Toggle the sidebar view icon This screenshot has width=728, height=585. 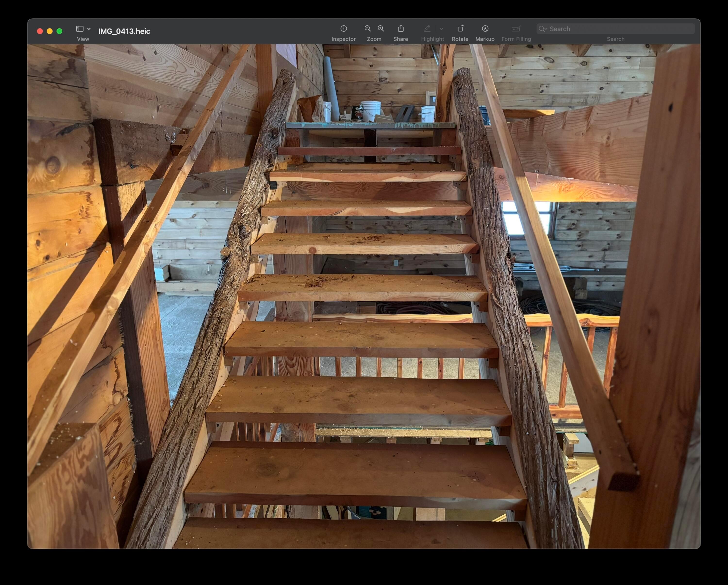pyautogui.click(x=80, y=29)
